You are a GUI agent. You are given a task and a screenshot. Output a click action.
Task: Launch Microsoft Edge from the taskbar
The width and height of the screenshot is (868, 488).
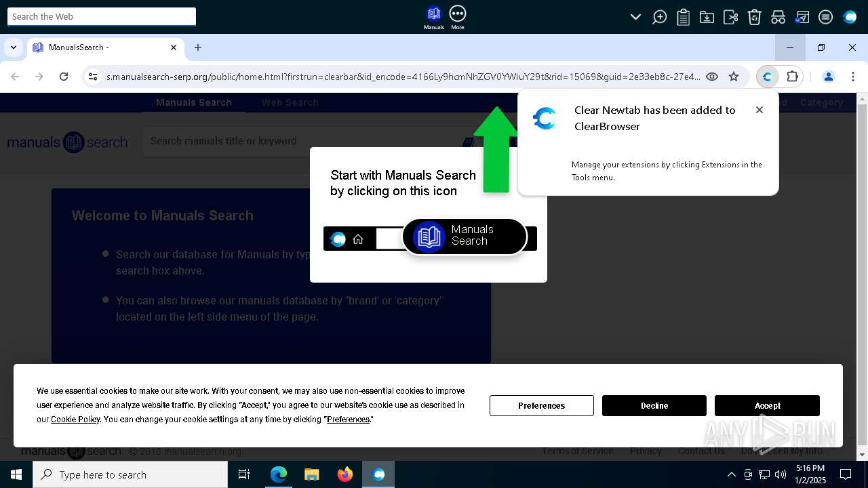pos(279,474)
